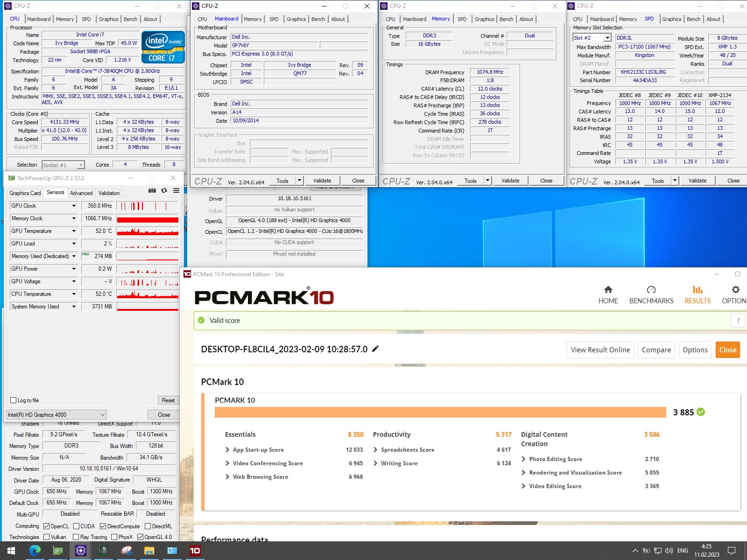Click the Options button next to Compare
747x560 pixels.
pyautogui.click(x=695, y=350)
